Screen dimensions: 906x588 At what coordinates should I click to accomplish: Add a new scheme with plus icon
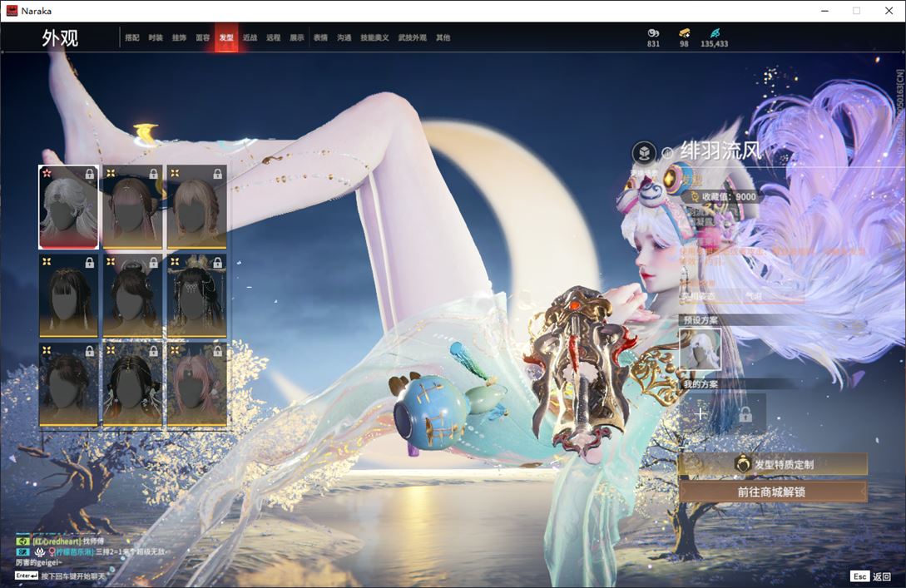click(701, 413)
